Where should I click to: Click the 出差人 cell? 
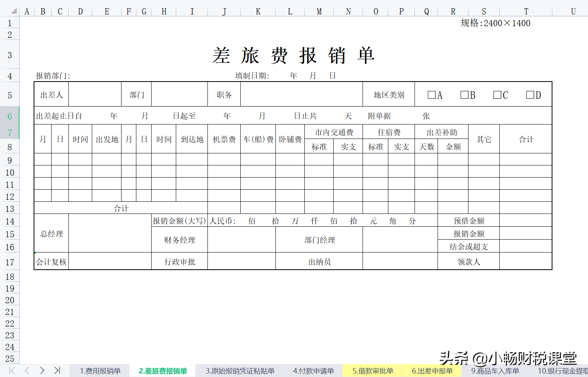[51, 94]
